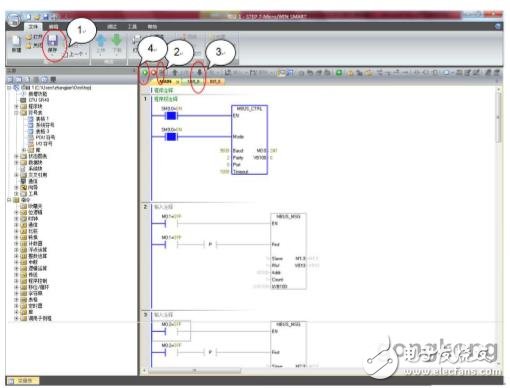Click the editor horizontal scrollbar thumb
The height and width of the screenshot is (388, 510).
pyautogui.click(x=194, y=371)
